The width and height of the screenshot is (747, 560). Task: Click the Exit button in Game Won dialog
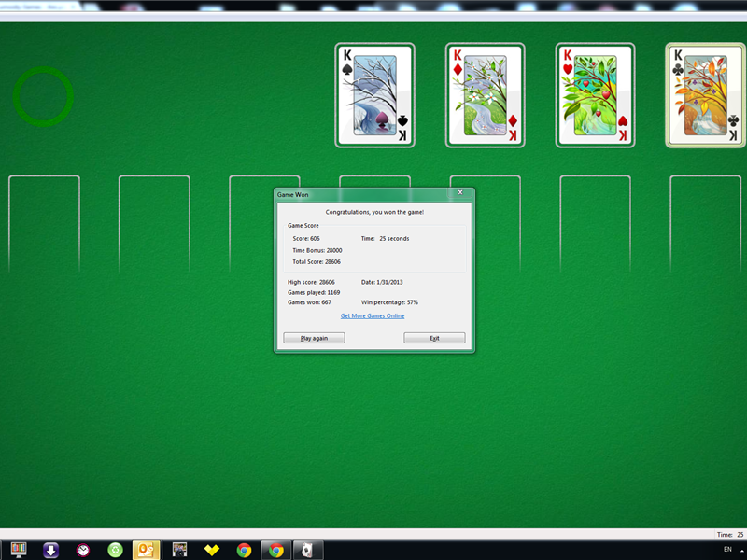434,338
